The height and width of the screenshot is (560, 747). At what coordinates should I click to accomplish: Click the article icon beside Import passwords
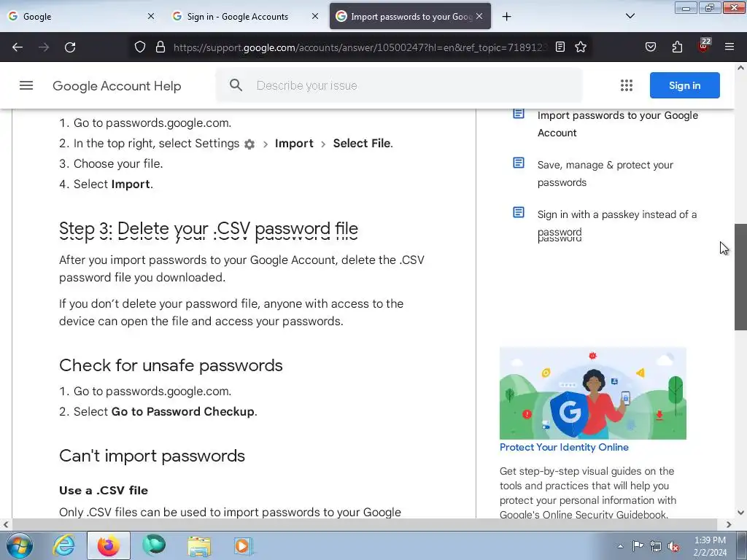(519, 113)
